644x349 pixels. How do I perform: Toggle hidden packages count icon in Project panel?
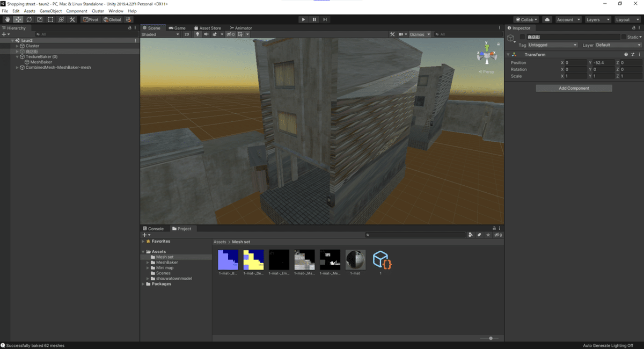pos(498,235)
